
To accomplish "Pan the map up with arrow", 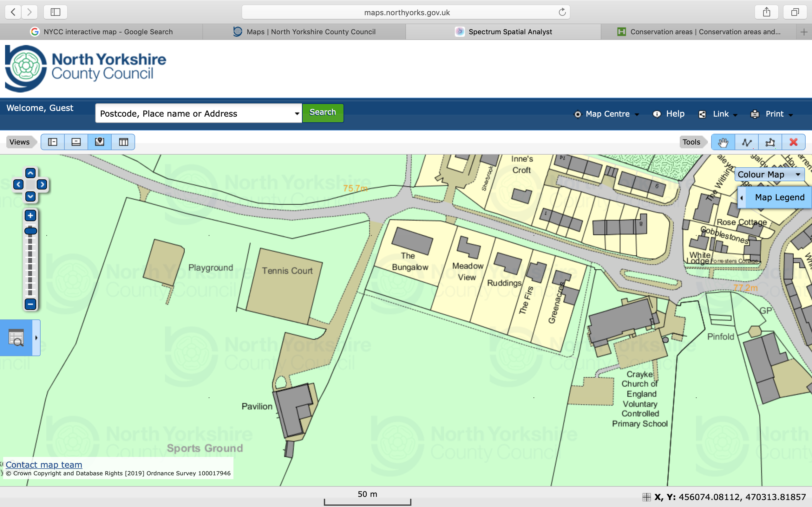I will tap(30, 173).
